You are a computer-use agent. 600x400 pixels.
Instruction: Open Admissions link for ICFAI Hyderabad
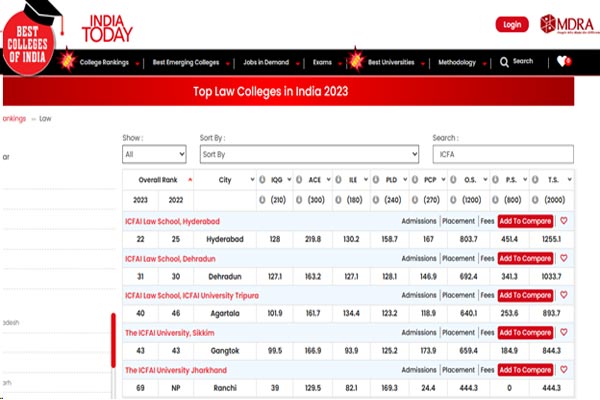pyautogui.click(x=419, y=221)
